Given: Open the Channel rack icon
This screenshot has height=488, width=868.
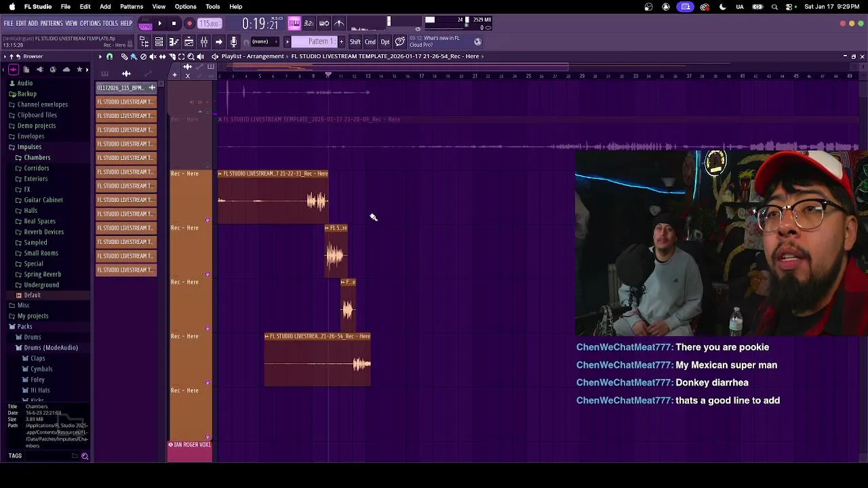Looking at the screenshot, I should coord(159,42).
